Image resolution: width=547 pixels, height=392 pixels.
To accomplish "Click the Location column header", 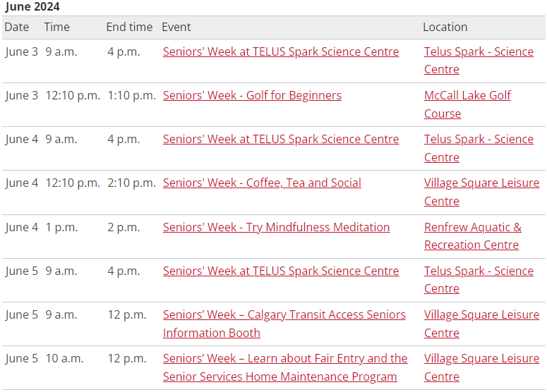I will pos(445,27).
